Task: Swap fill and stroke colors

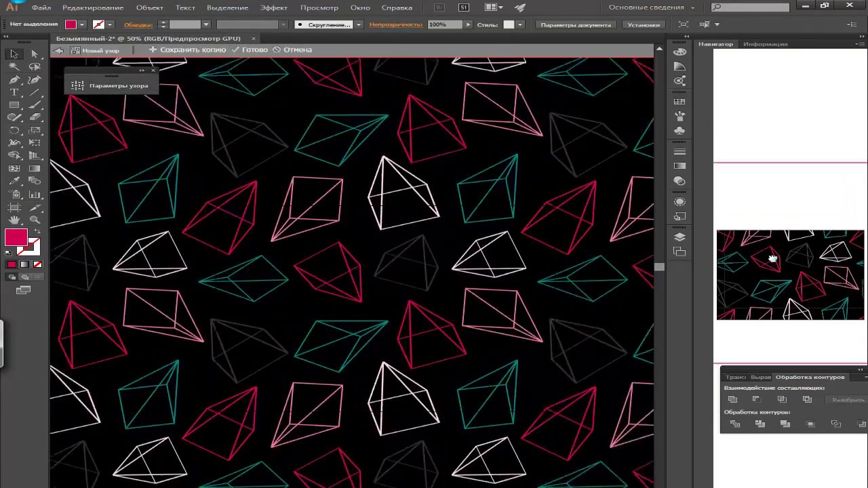Action: coord(37,232)
